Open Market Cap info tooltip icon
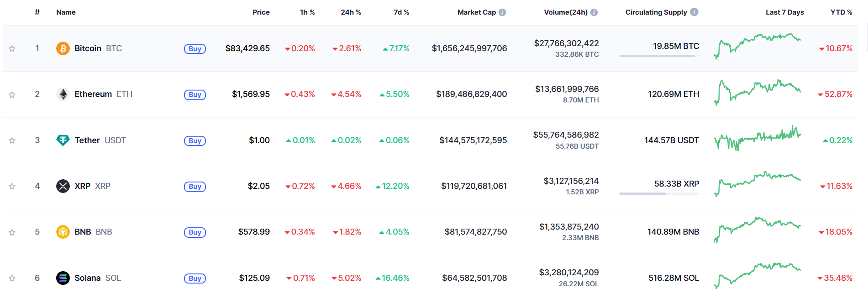This screenshot has width=868, height=300. (x=502, y=12)
